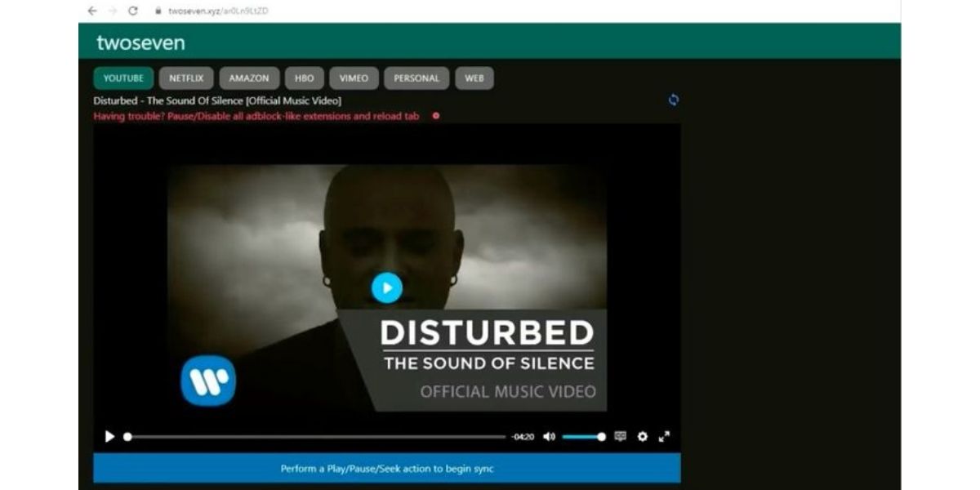Image resolution: width=980 pixels, height=490 pixels.
Task: Click the red indicator next to adblock warning
Action: pyautogui.click(x=435, y=117)
